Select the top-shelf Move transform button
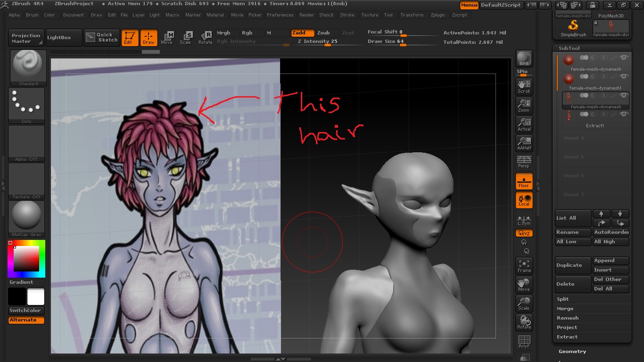Image resolution: width=644 pixels, height=362 pixels. [x=167, y=38]
